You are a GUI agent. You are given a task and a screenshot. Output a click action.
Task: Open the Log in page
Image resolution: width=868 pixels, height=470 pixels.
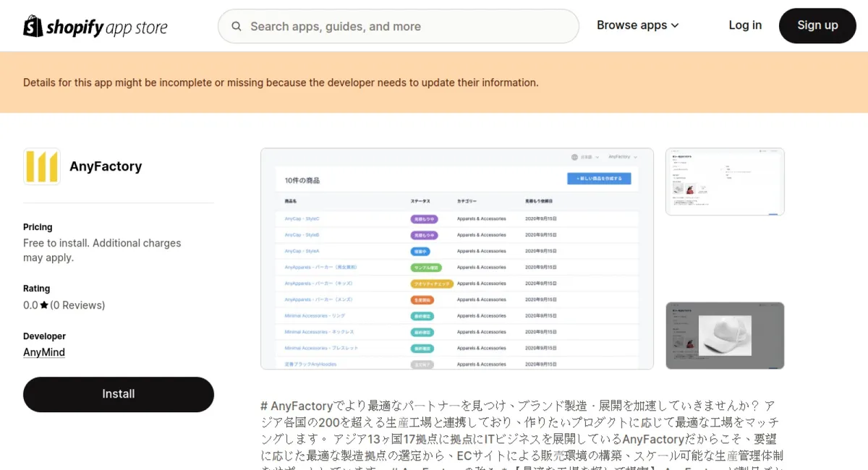pyautogui.click(x=744, y=25)
